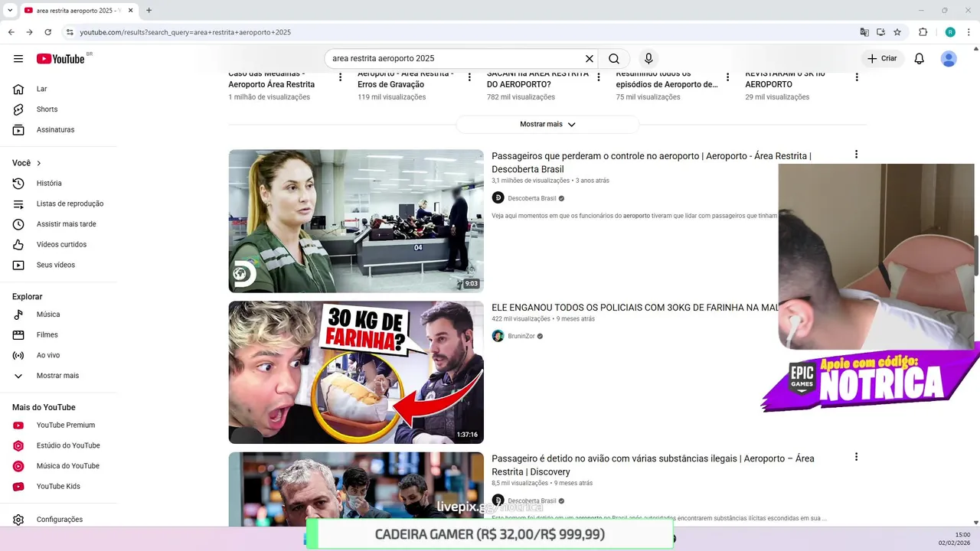Open notifications bell
The width and height of the screenshot is (980, 551).
(x=920, y=59)
